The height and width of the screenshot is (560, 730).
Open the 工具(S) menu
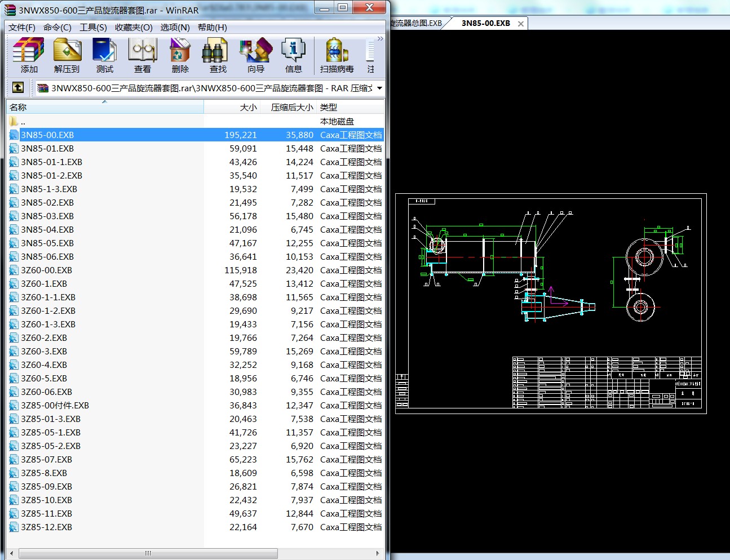pyautogui.click(x=93, y=27)
